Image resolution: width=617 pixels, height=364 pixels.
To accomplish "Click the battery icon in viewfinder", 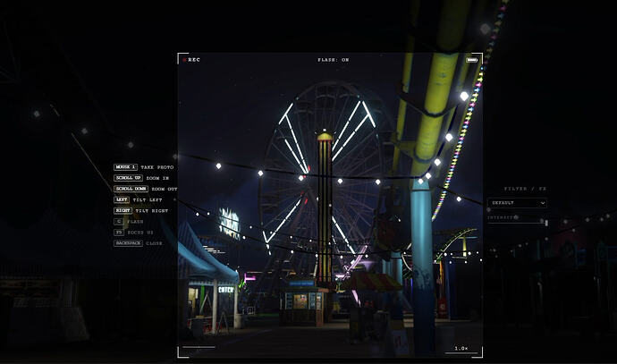I will (x=472, y=60).
